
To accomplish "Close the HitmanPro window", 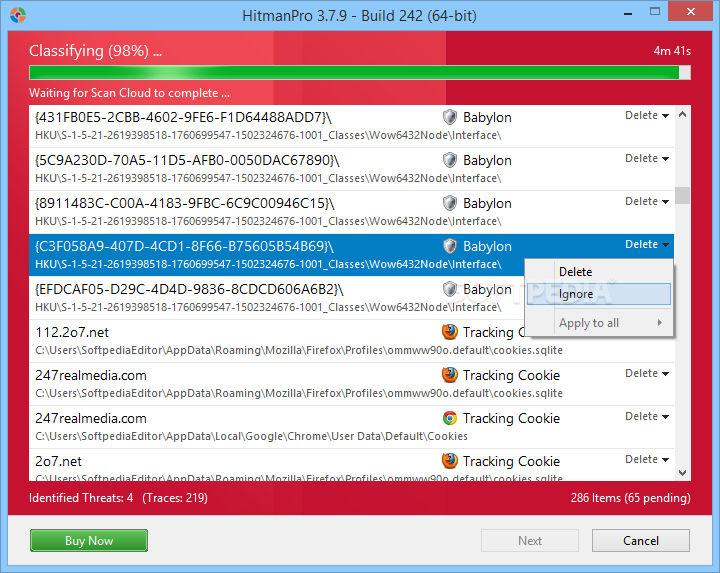I will pyautogui.click(x=691, y=11).
